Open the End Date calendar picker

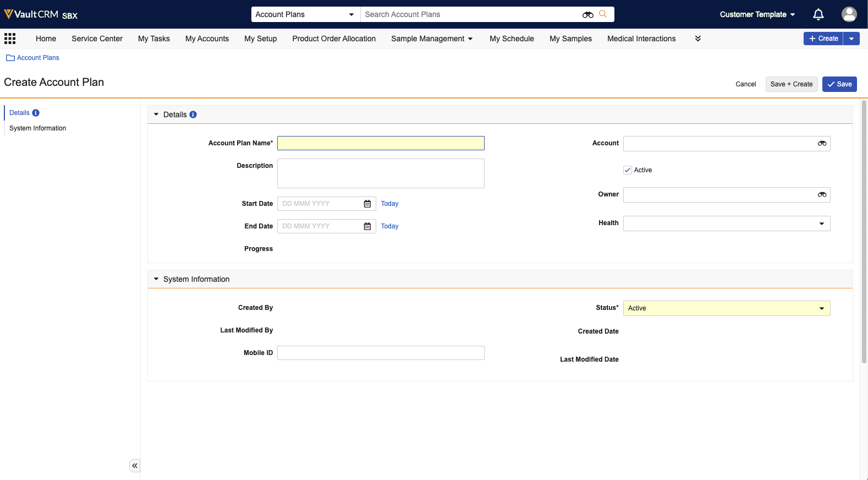[x=367, y=227]
